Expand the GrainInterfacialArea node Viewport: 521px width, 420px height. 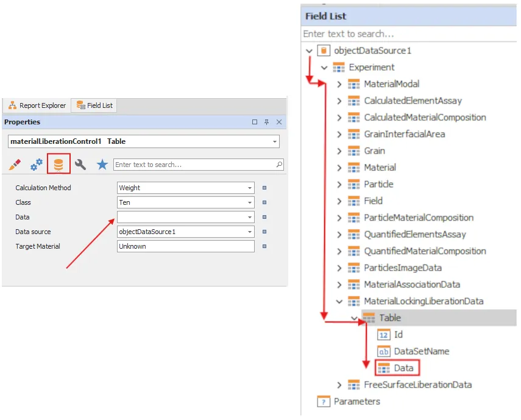tap(339, 134)
